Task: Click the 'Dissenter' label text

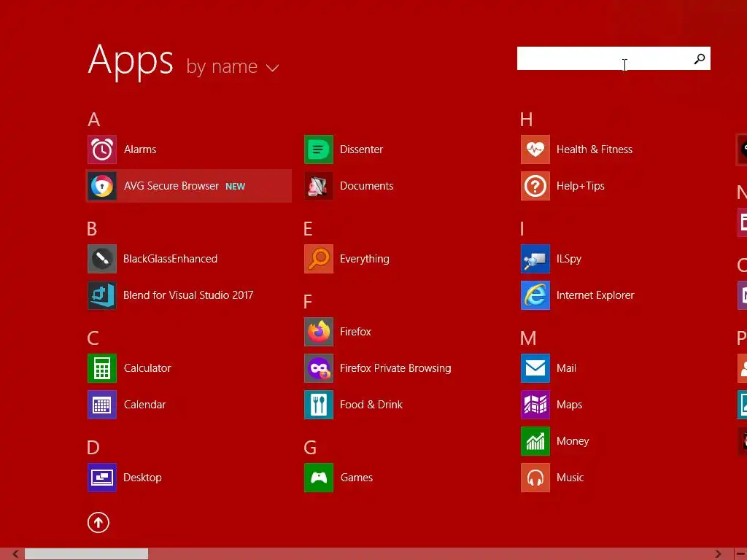Action: pyautogui.click(x=361, y=149)
